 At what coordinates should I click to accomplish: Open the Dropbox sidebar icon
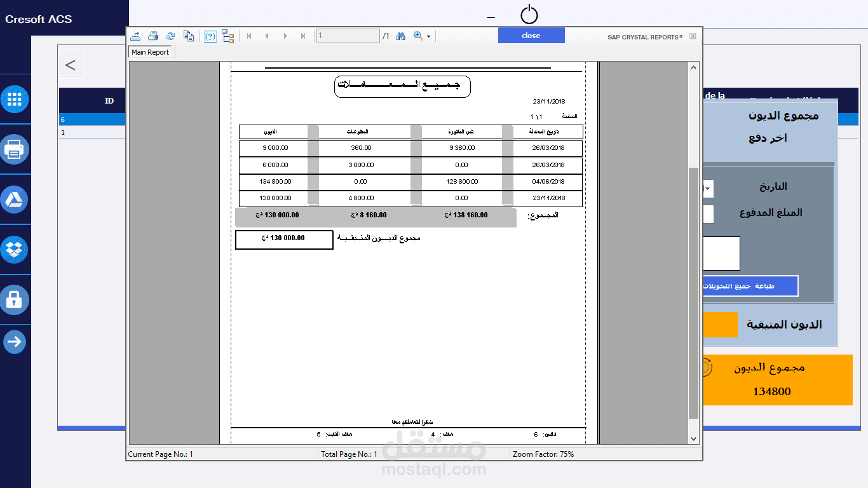point(15,250)
